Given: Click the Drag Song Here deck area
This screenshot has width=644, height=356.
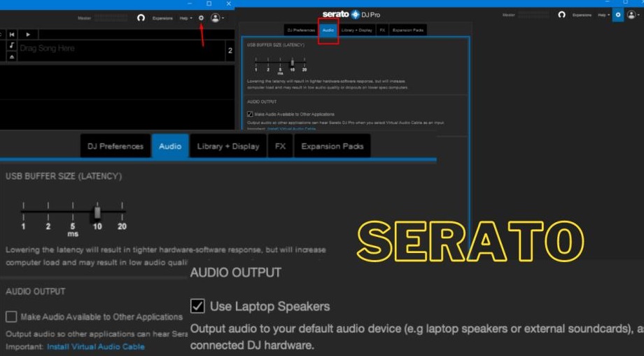Looking at the screenshot, I should click(x=121, y=51).
